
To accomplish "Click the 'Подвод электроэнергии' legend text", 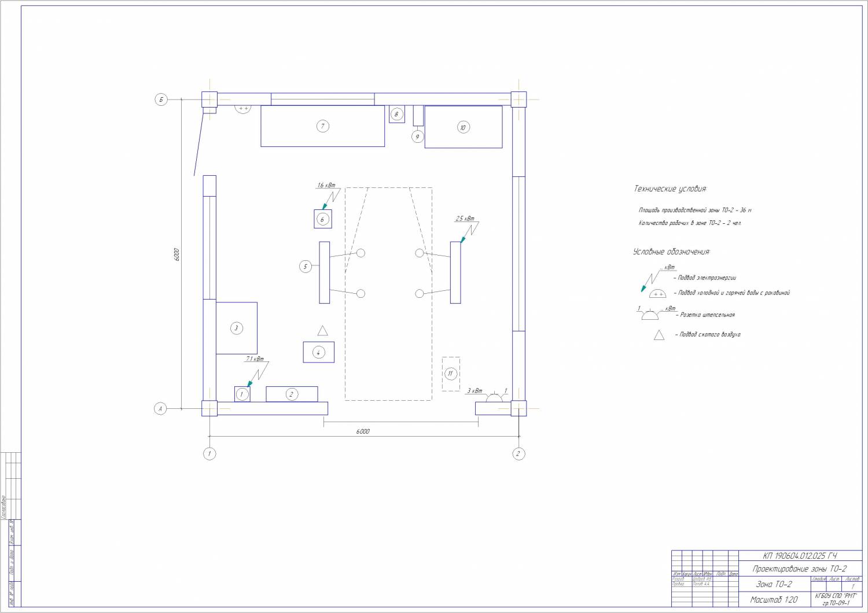I will pos(704,278).
